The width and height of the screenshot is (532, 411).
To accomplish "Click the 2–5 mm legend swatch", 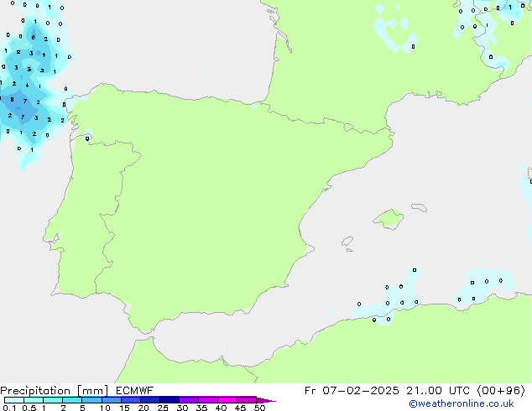I will point(72,400).
